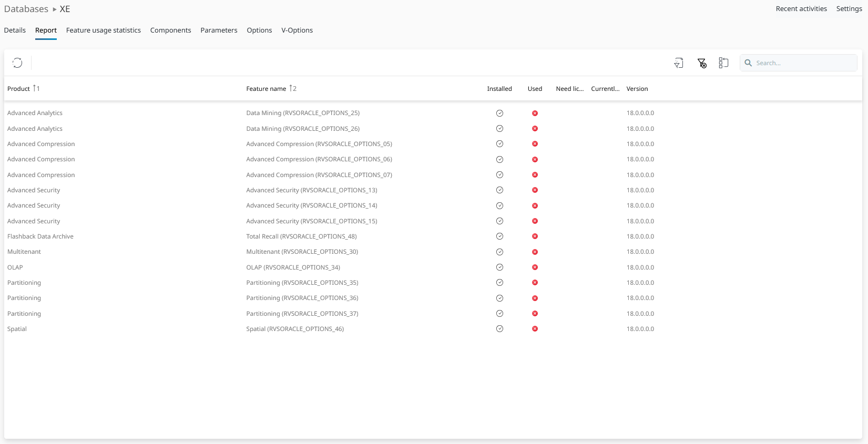Go back to Databases breadcrumb

coord(26,9)
